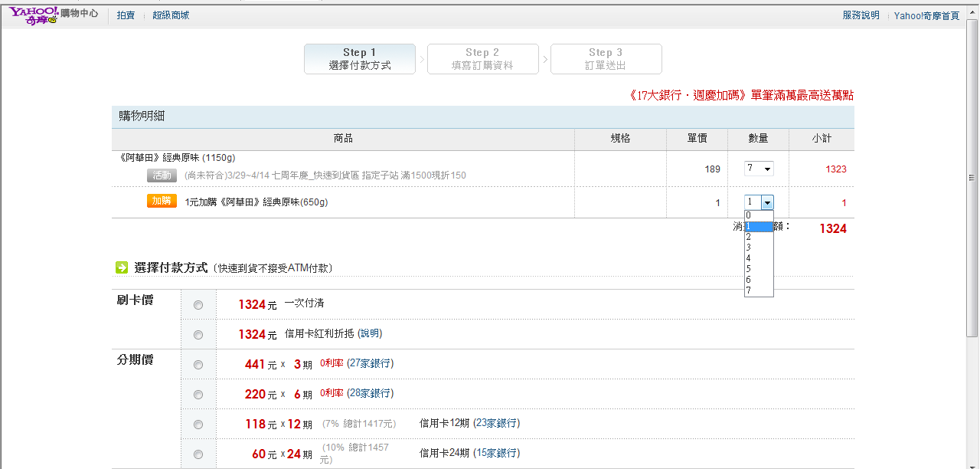This screenshot has height=469, width=980.
Task: Click the Step 2 填寫訂購資料 tab
Action: pos(482,59)
